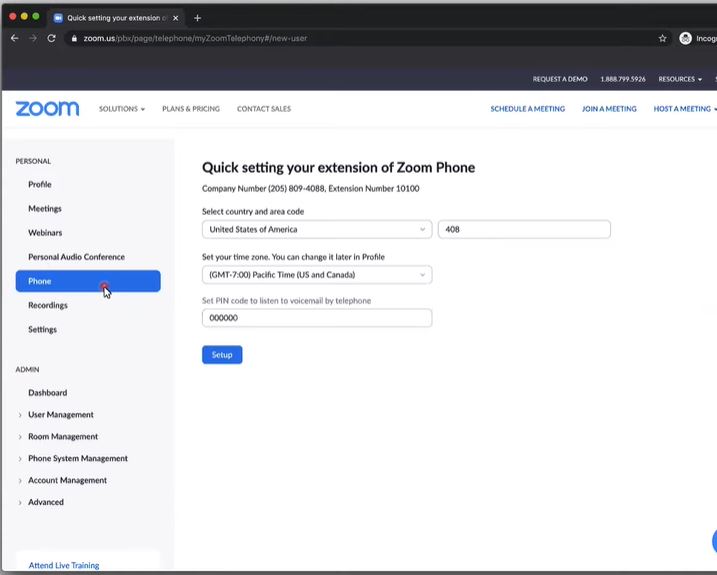
Task: Reload the page with refresh icon
Action: pyautogui.click(x=51, y=38)
